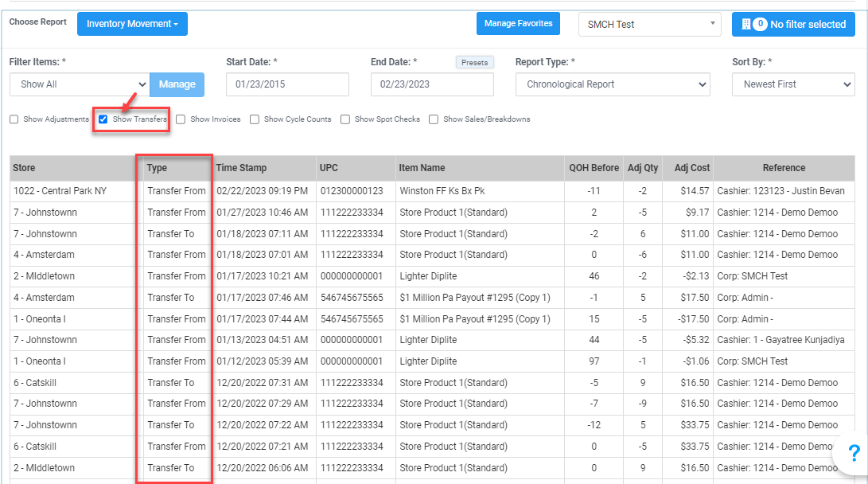This screenshot has height=484, width=868.
Task: Open Report Type Chronological Report dropdown
Action: 613,84
